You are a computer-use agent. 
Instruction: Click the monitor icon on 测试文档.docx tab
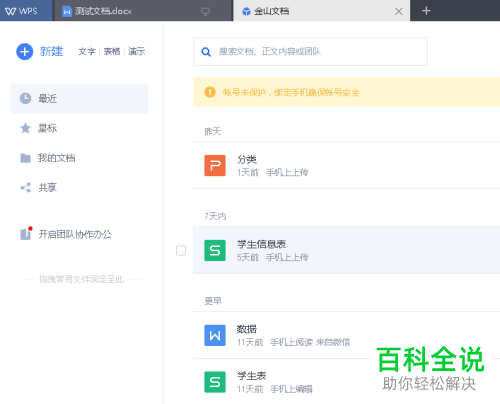[205, 12]
